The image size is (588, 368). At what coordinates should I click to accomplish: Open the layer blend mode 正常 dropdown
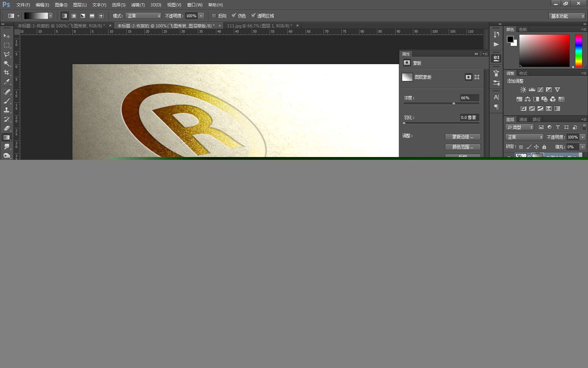(x=524, y=137)
